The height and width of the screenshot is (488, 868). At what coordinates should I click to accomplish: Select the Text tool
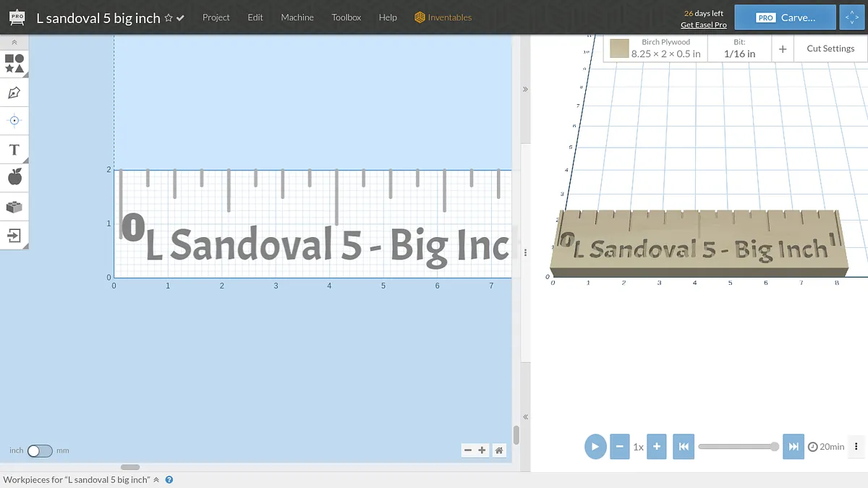pos(14,150)
